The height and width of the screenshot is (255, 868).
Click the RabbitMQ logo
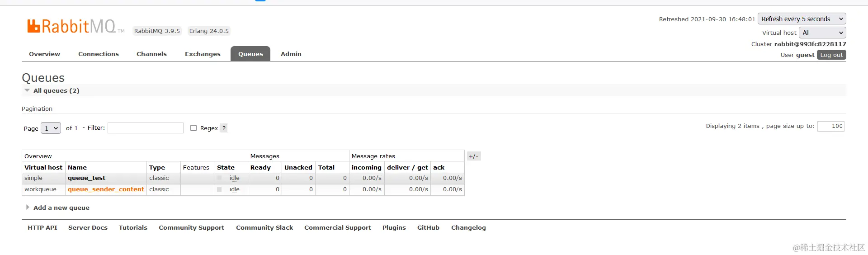(75, 26)
